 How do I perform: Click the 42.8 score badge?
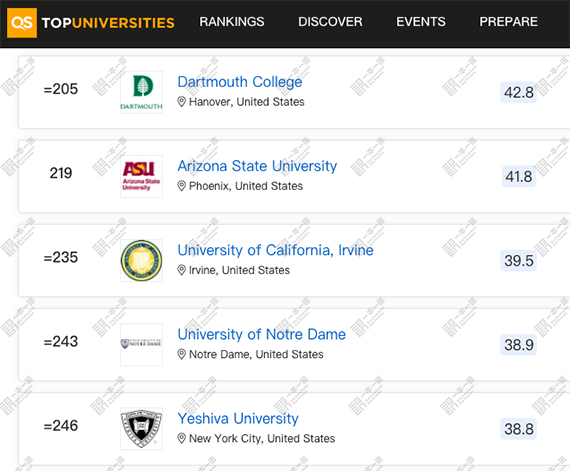coord(519,92)
